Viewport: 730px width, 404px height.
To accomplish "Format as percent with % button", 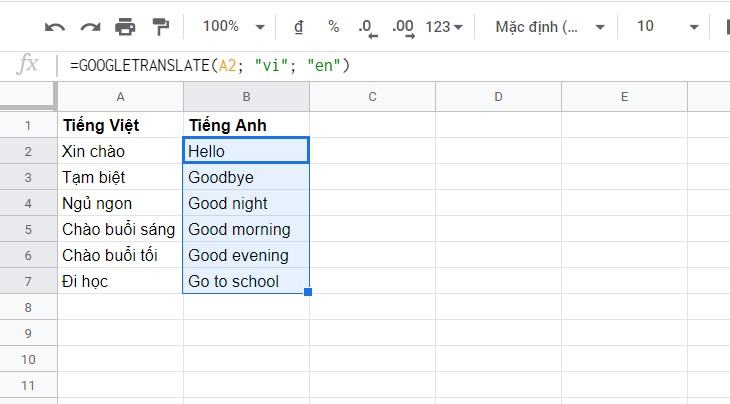I will point(333,27).
